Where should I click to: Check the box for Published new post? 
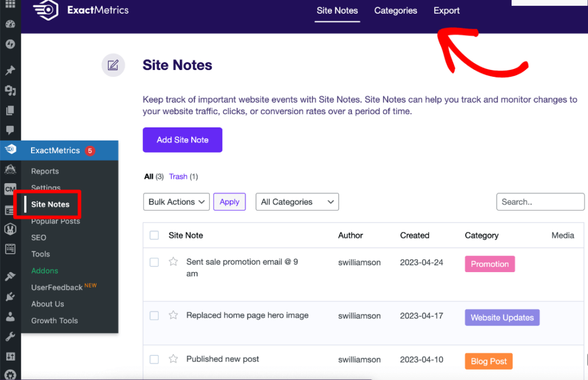pyautogui.click(x=154, y=359)
